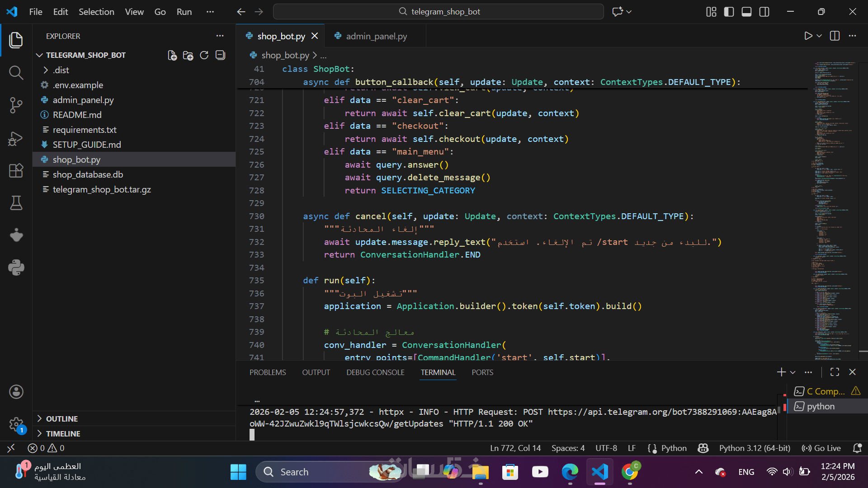
Task: Open the Extensions view
Action: point(16,171)
